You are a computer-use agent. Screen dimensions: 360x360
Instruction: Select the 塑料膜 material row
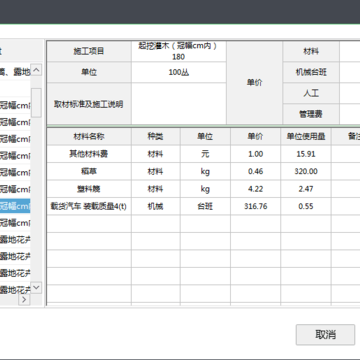pyautogui.click(x=203, y=189)
